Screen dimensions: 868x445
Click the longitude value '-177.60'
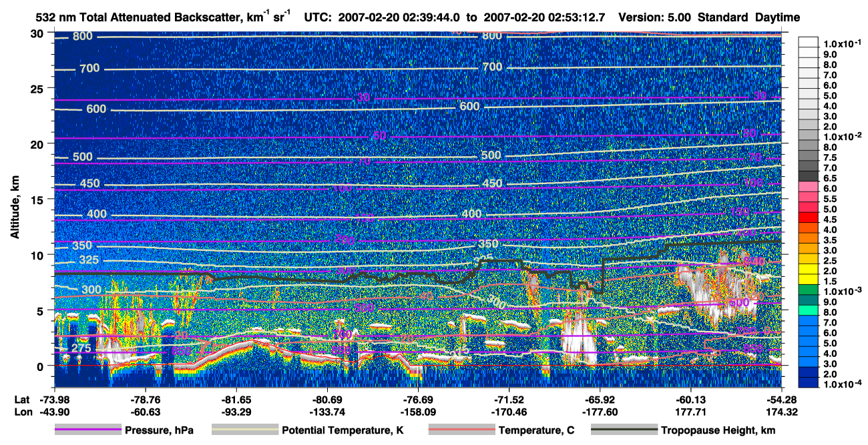pyautogui.click(x=600, y=412)
